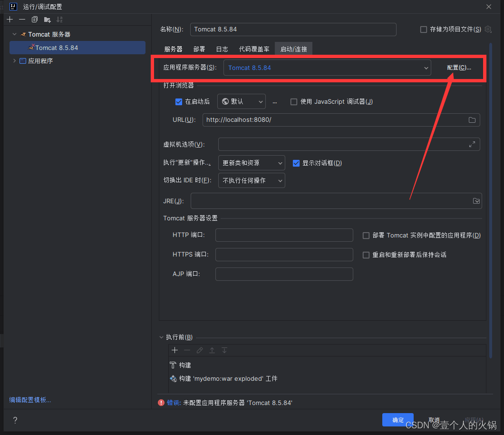Click the 虚拟机选项 input field
Viewport: 504px width, 435px height.
pos(349,144)
